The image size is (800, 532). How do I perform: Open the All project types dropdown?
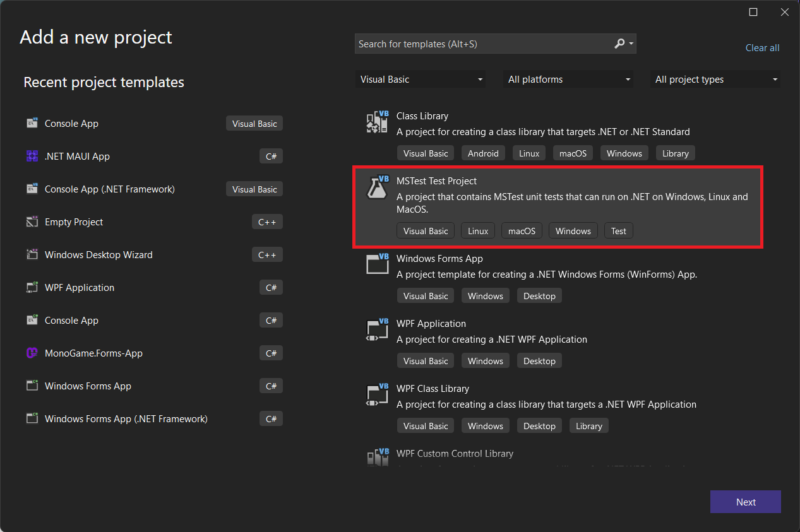(715, 80)
